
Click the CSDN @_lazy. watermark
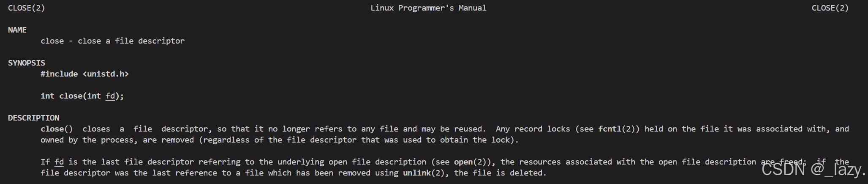coord(813,170)
